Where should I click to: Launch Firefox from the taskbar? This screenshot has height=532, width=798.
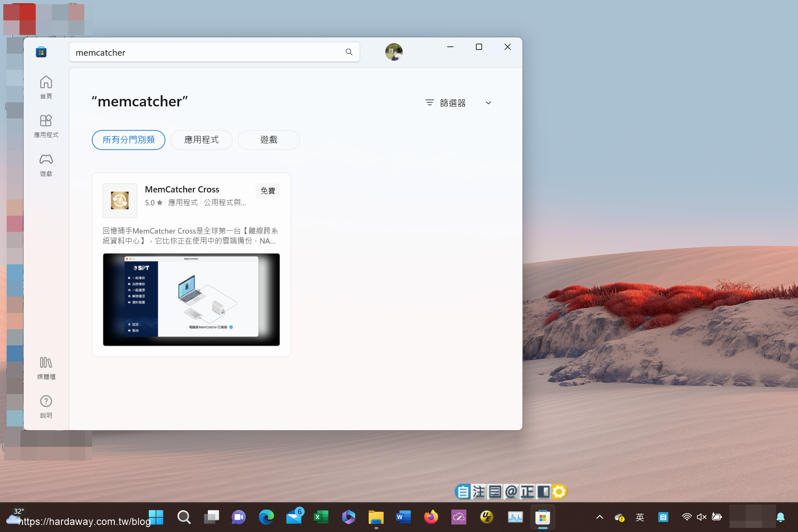(x=431, y=517)
